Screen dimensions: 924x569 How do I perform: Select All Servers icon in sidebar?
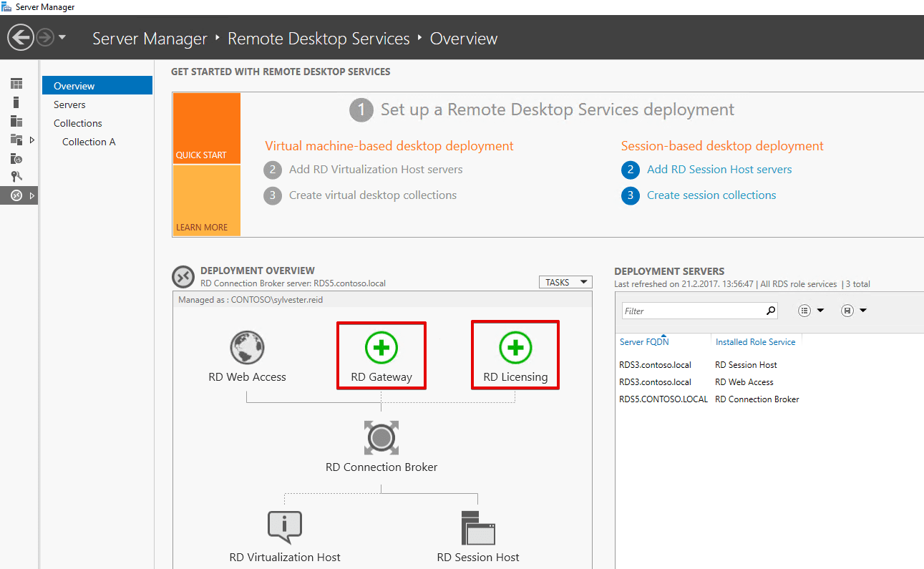point(16,122)
